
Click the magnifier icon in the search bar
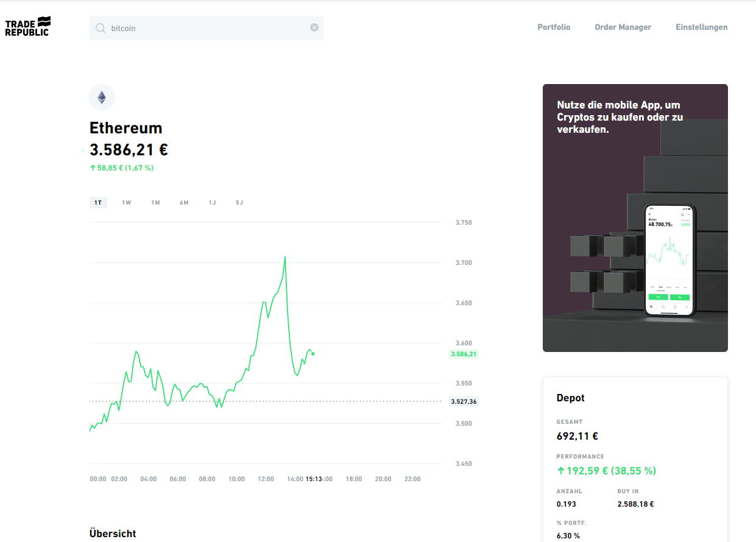pyautogui.click(x=100, y=27)
